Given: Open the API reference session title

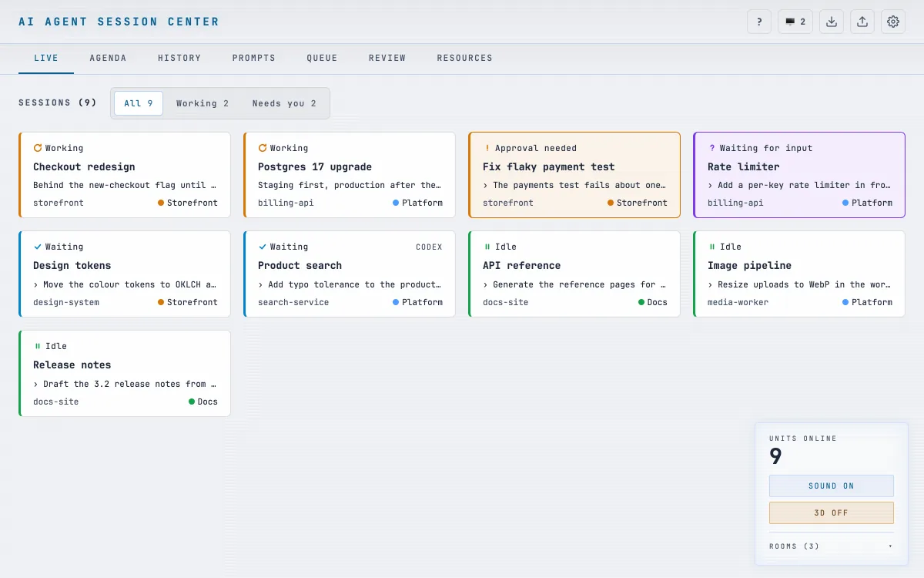Looking at the screenshot, I should click(522, 265).
